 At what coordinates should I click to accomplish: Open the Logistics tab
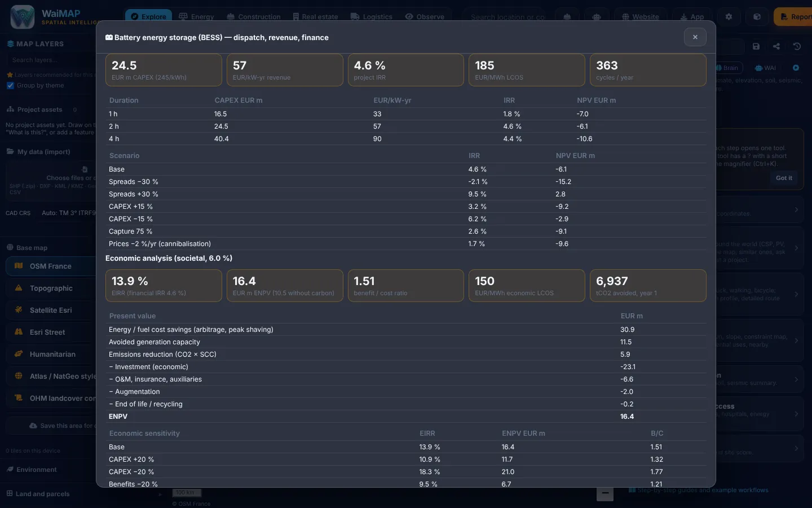point(371,17)
